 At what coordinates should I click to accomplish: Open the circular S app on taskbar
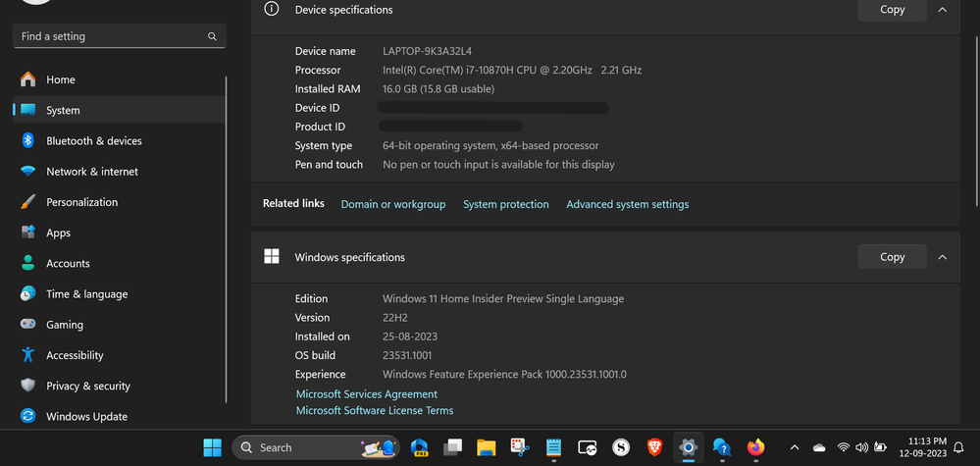pyautogui.click(x=621, y=447)
